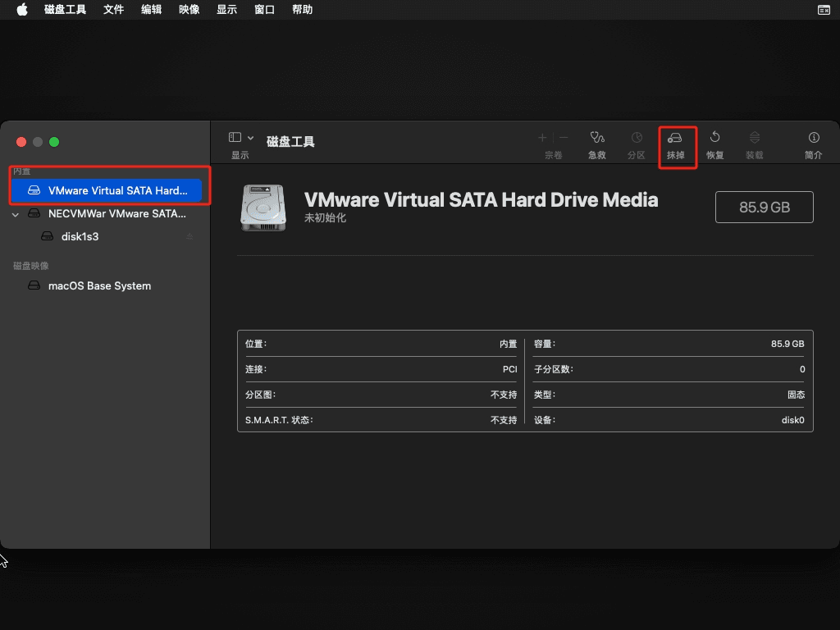Collapse the NECVMWar VMware SATA disk tree
The image size is (840, 630).
coord(16,214)
